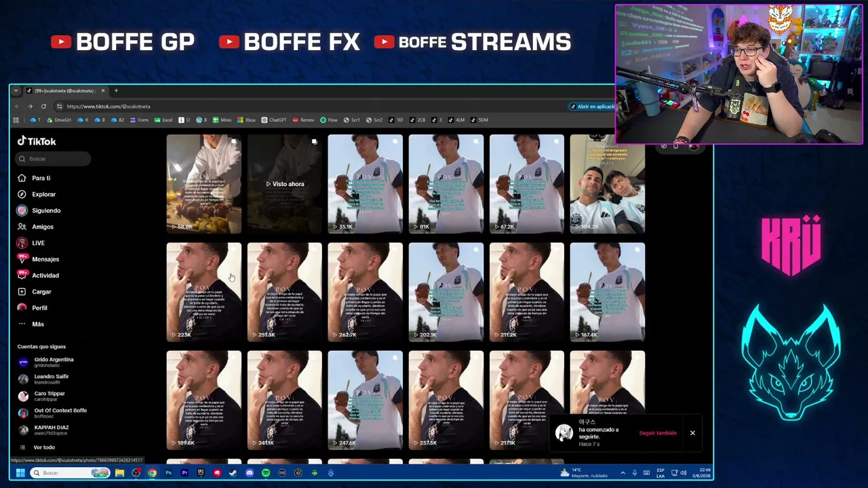868x488 pixels.
Task: Open the thumbnail labeled Visto ahora
Action: [x=285, y=184]
